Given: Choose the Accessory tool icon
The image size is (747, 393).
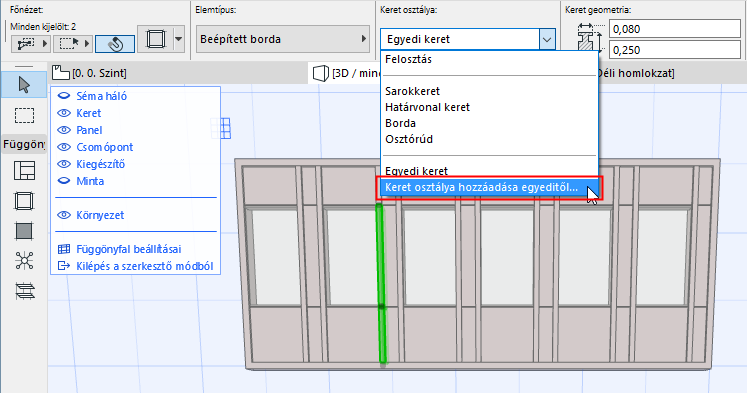Looking at the screenshot, I should click(x=25, y=291).
